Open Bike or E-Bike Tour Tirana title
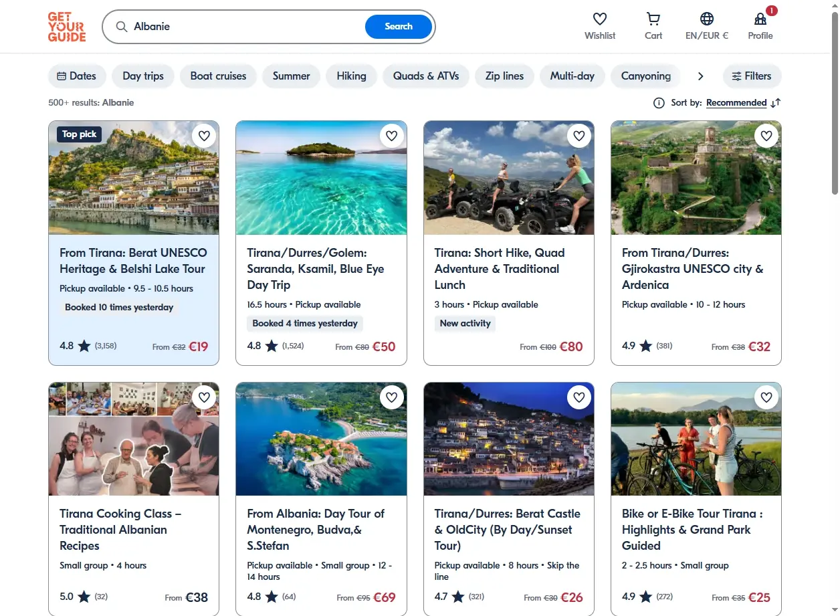 point(692,530)
